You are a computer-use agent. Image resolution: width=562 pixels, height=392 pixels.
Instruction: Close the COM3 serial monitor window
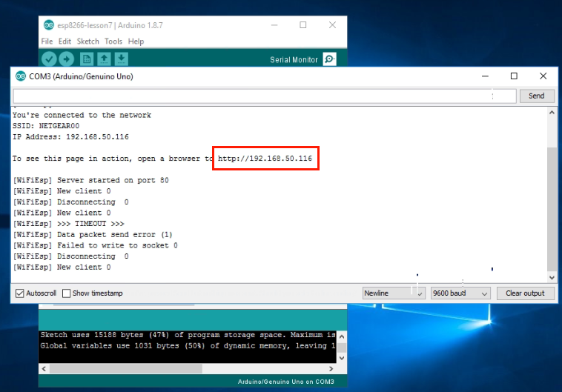pyautogui.click(x=543, y=76)
